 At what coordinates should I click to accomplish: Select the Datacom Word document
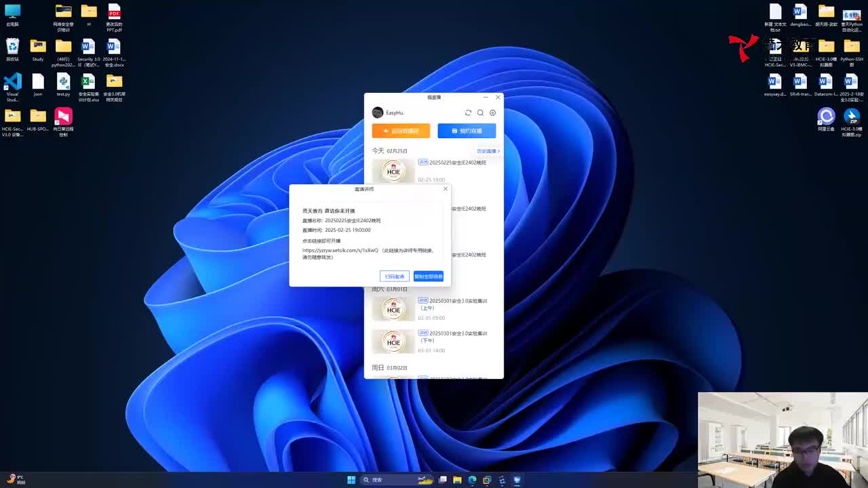(x=826, y=85)
